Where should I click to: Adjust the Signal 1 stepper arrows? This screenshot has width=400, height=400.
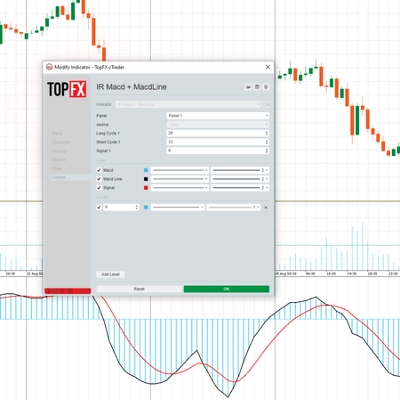coord(267,151)
